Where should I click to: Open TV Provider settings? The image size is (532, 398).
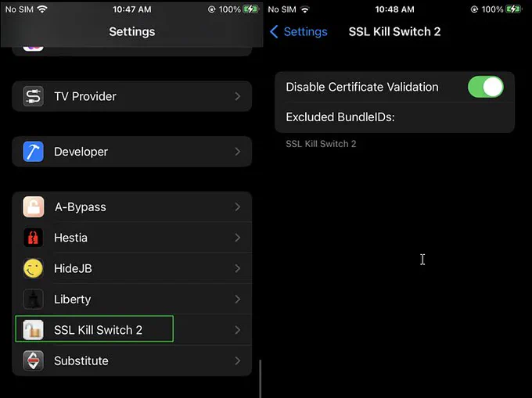(x=132, y=96)
